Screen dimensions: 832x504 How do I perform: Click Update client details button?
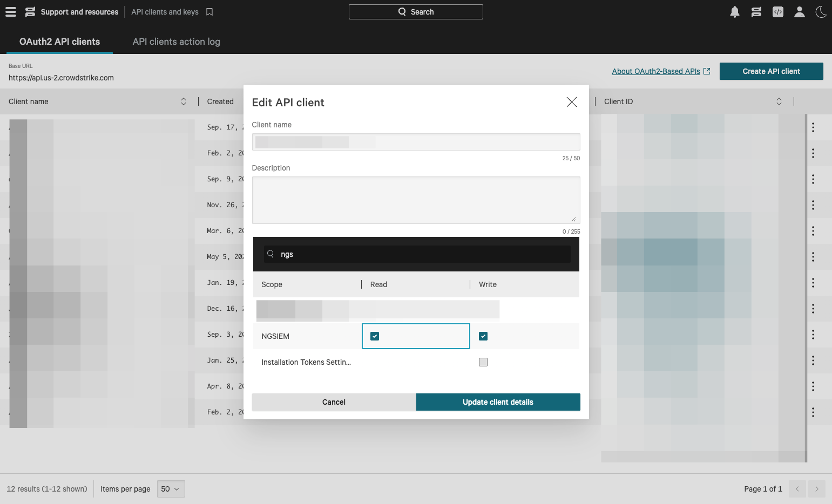point(498,402)
